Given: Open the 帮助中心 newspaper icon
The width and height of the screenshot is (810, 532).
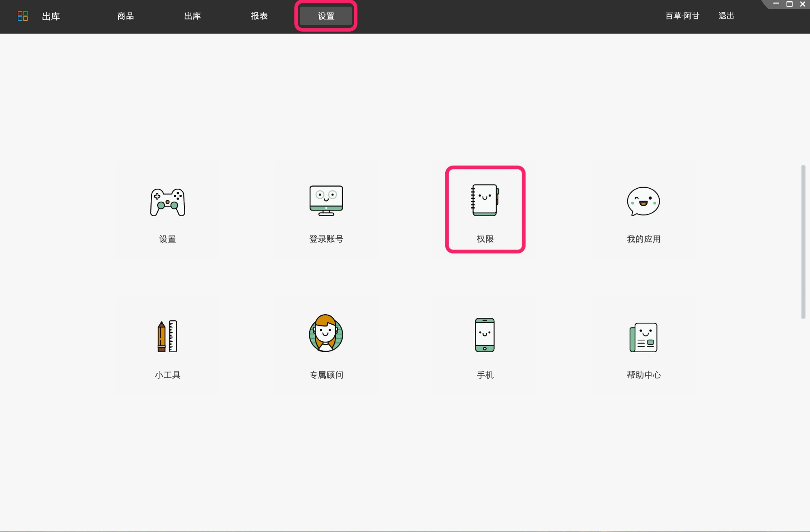Looking at the screenshot, I should [x=643, y=337].
